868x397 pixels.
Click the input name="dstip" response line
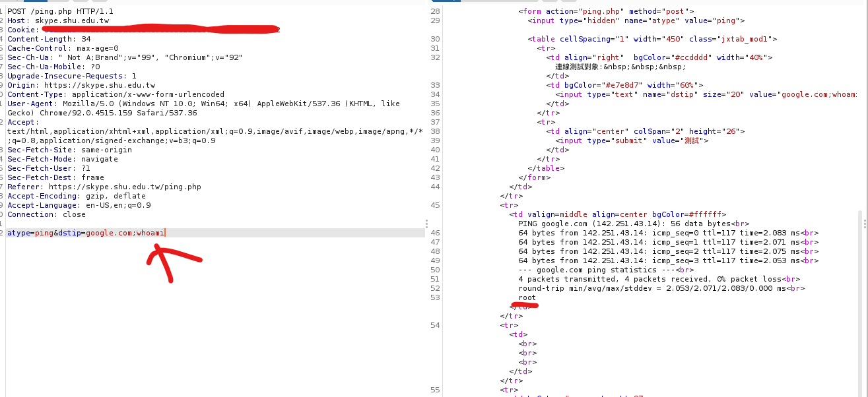coord(706,94)
